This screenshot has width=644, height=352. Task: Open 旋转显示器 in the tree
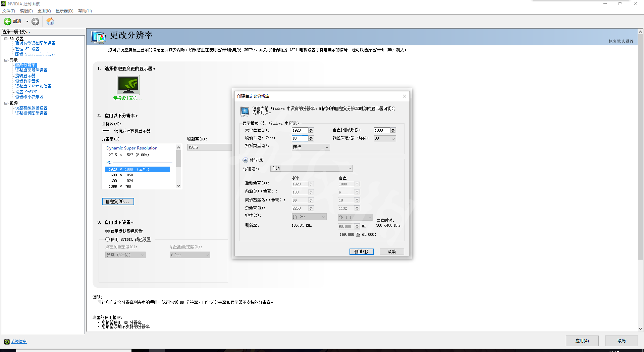pos(25,76)
